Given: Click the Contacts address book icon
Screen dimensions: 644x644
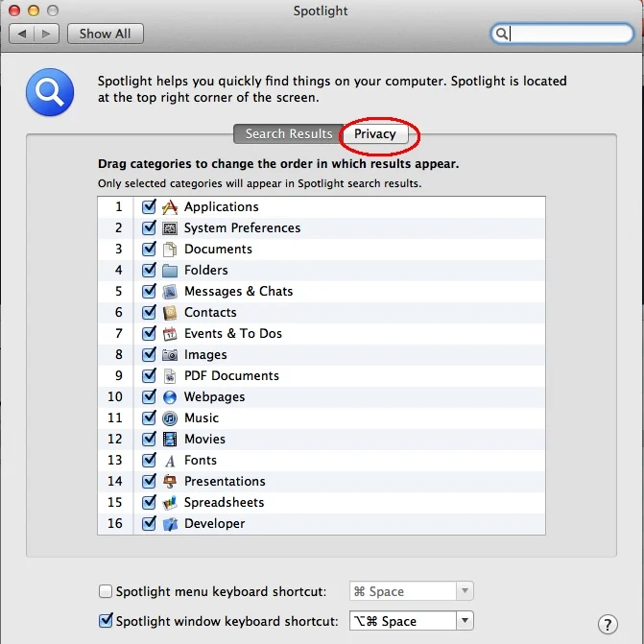Looking at the screenshot, I should pyautogui.click(x=170, y=313).
